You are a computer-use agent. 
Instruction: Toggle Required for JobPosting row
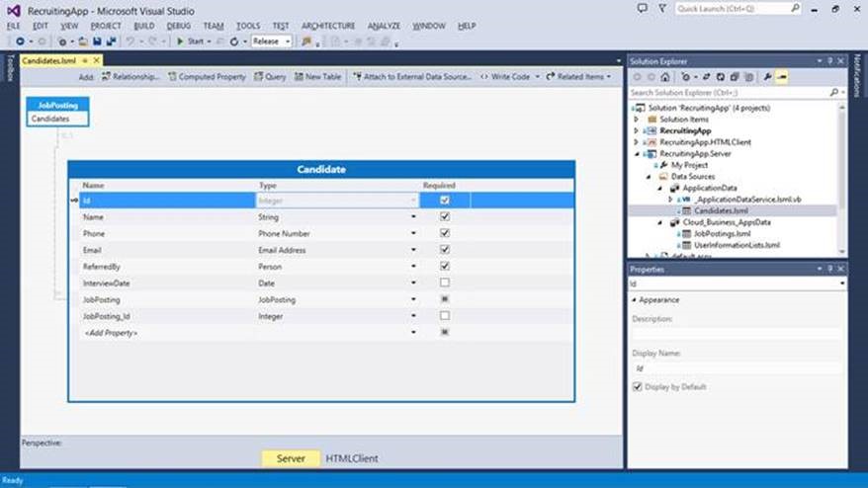point(445,299)
